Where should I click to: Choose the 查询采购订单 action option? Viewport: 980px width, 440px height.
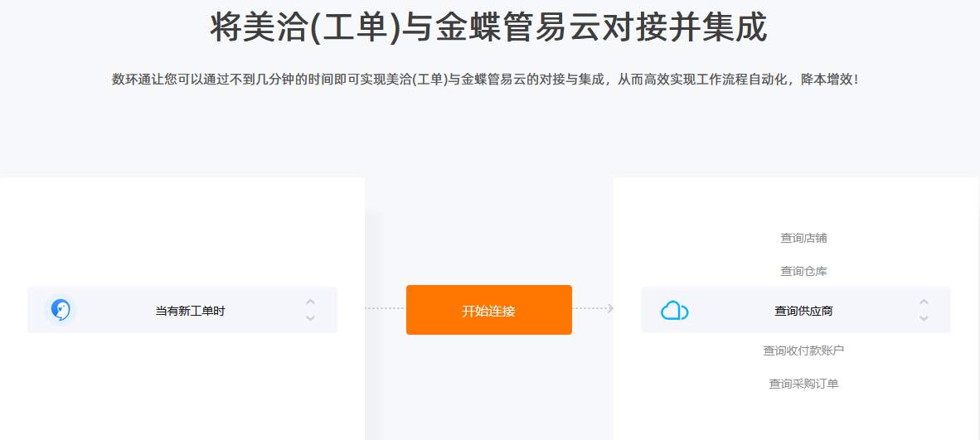pos(803,384)
